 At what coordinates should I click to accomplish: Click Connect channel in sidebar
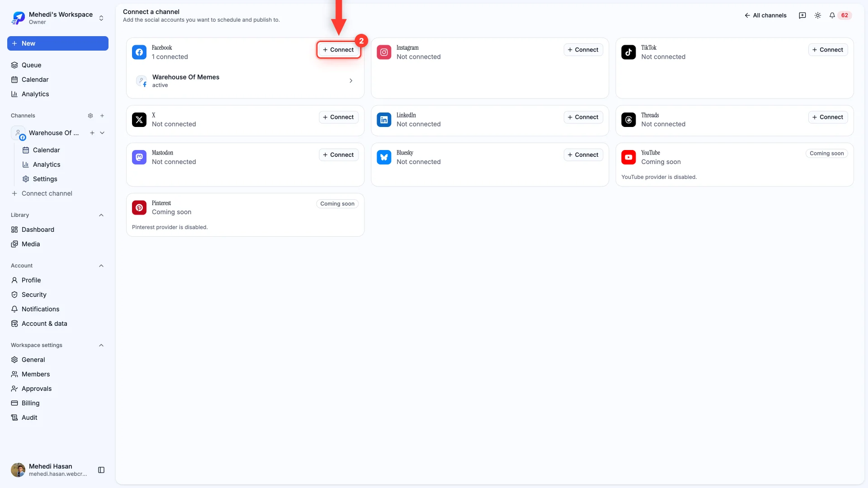(58, 193)
